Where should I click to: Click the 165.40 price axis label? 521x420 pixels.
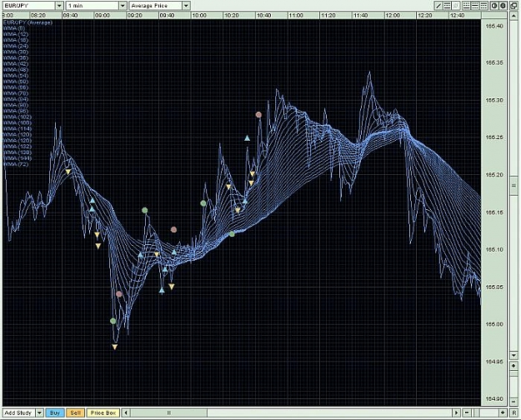(494, 27)
